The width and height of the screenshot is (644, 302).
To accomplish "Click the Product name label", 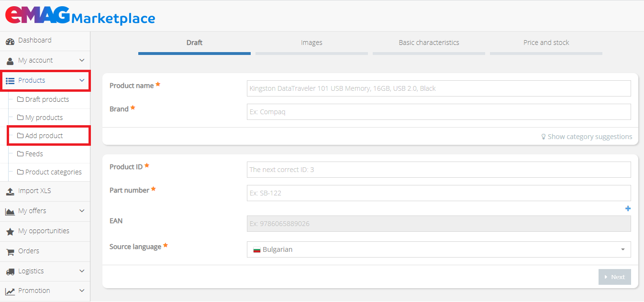I will click(x=132, y=86).
